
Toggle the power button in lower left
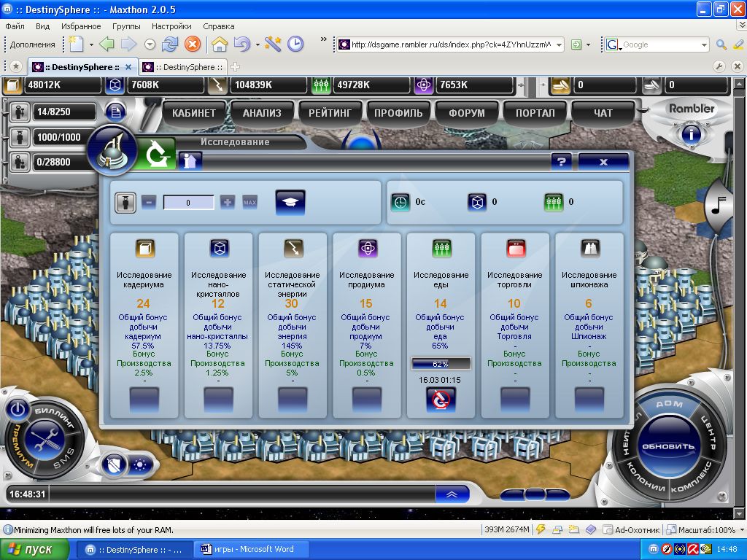[19, 408]
